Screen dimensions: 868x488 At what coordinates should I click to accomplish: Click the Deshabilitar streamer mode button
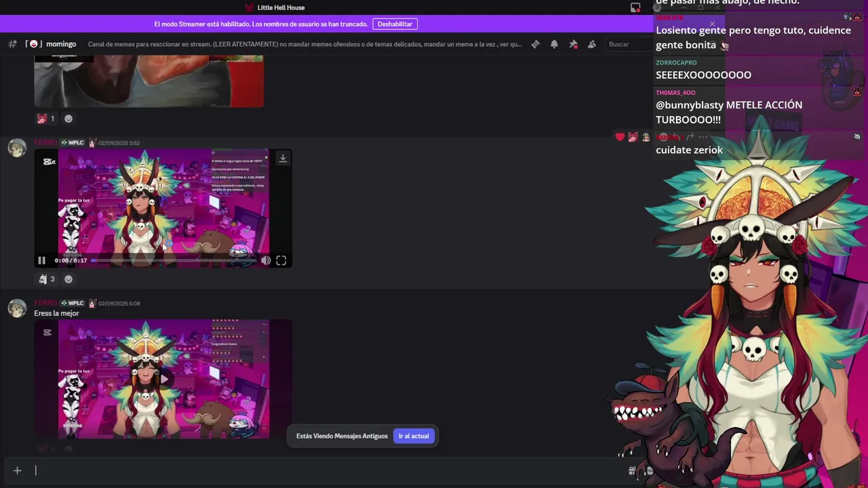pos(395,24)
